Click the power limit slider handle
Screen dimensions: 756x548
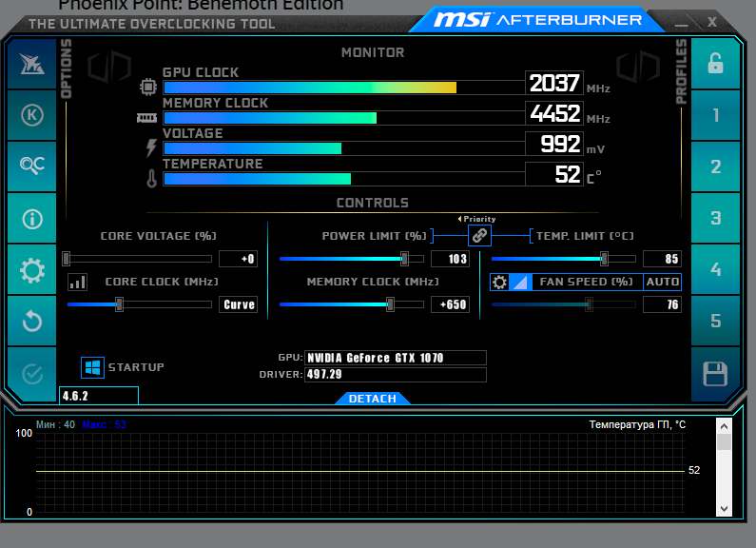coord(404,259)
